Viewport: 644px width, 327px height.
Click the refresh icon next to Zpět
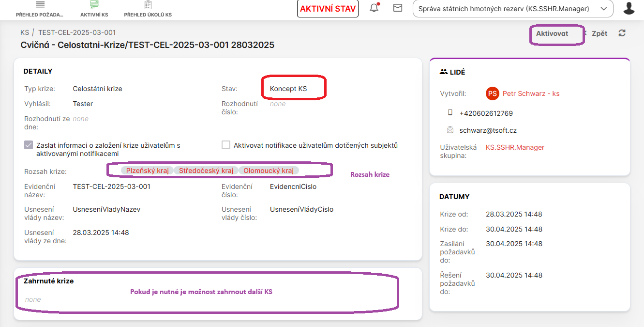click(x=622, y=33)
